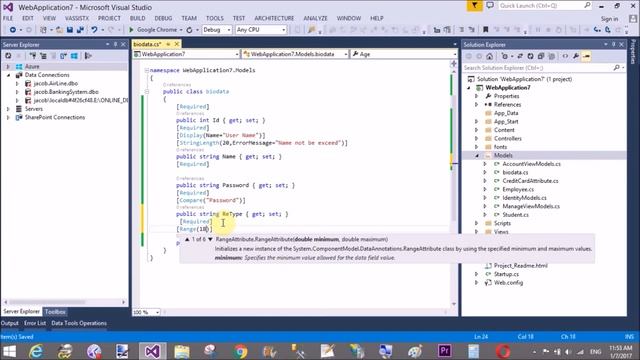Open the TOOLS menu
This screenshot has height=360, width=640.
(x=215, y=18)
